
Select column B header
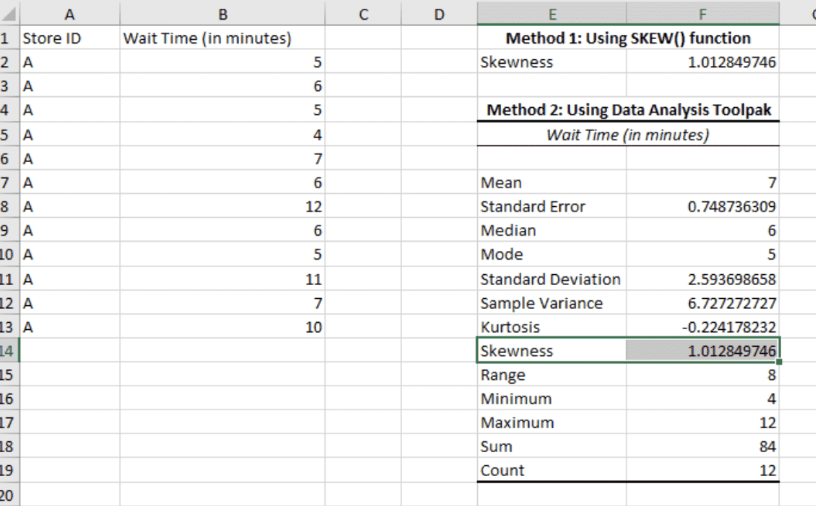222,14
